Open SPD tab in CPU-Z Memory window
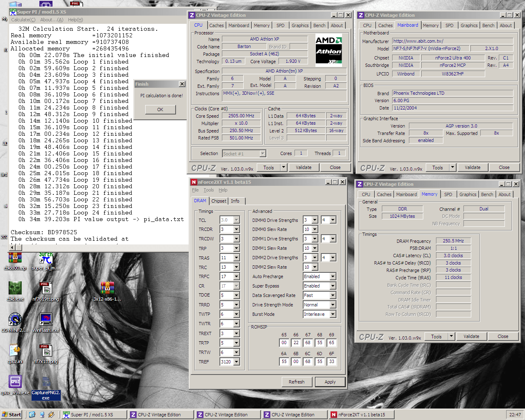Image resolution: width=525 pixels, height=420 pixels. pos(448,194)
